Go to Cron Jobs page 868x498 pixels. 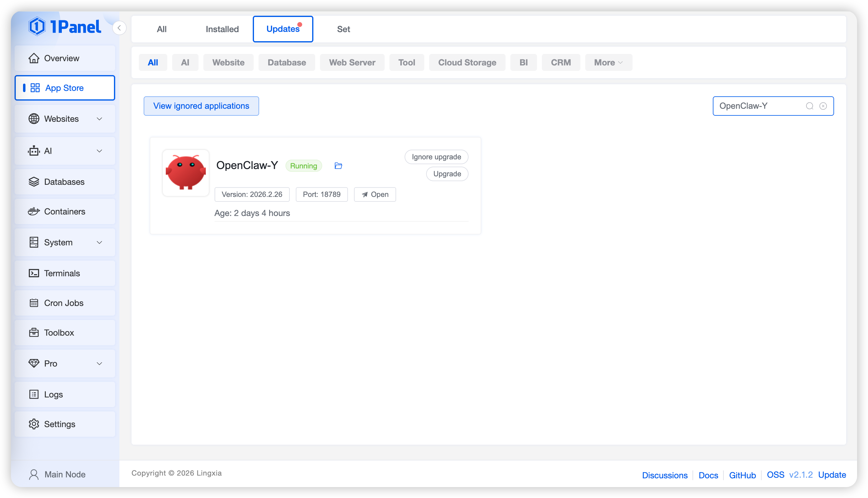[x=64, y=303]
